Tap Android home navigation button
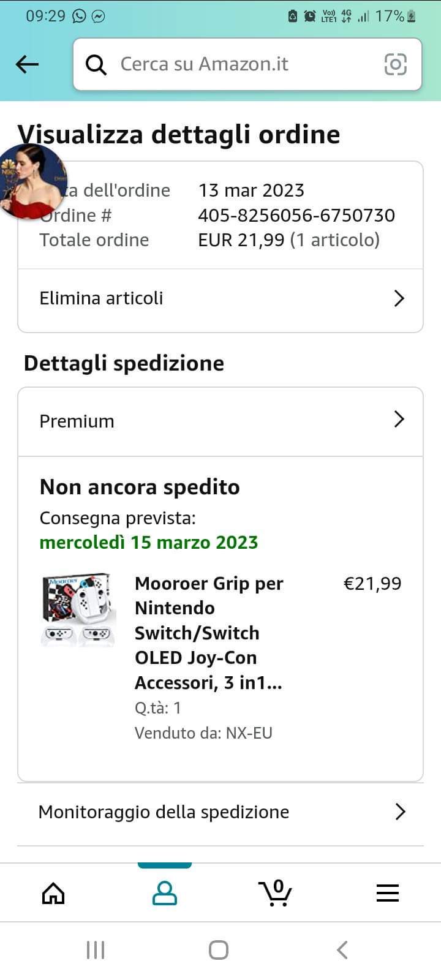The height and width of the screenshot is (980, 441). tap(219, 950)
